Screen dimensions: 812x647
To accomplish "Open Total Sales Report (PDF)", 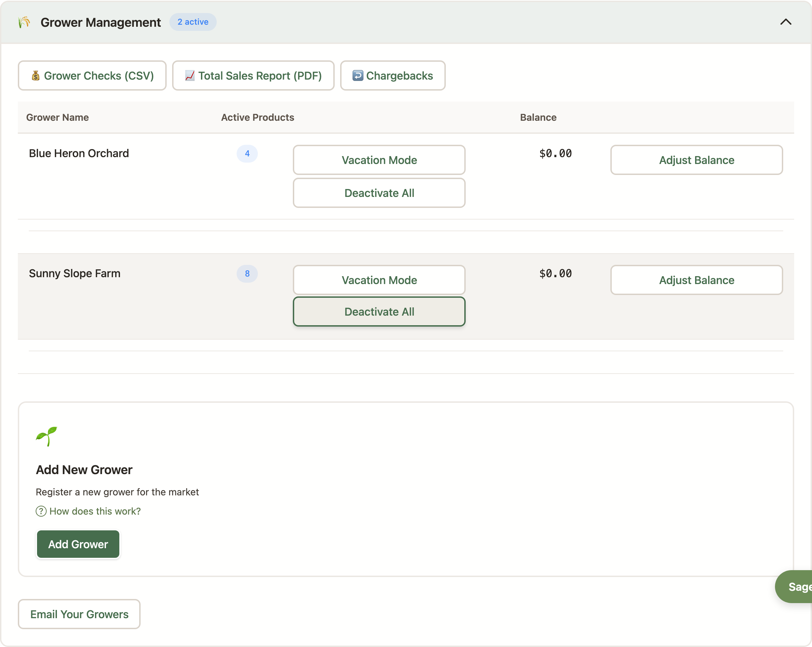I will (253, 75).
